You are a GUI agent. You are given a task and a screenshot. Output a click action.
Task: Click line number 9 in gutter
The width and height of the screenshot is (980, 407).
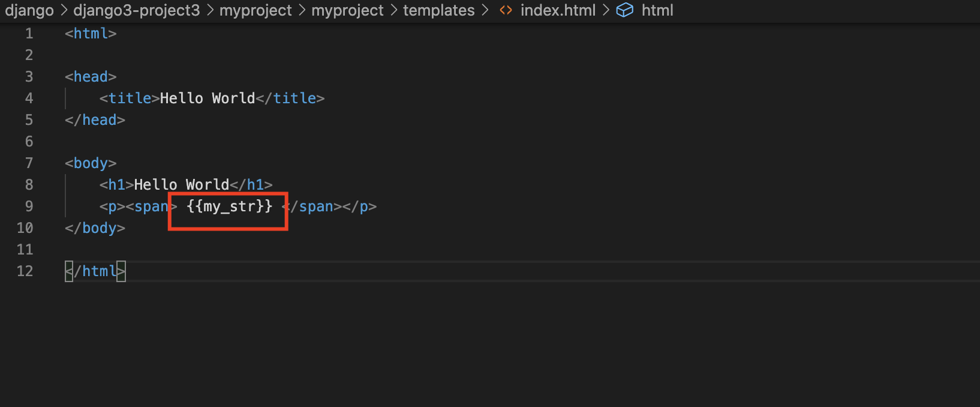tap(29, 207)
